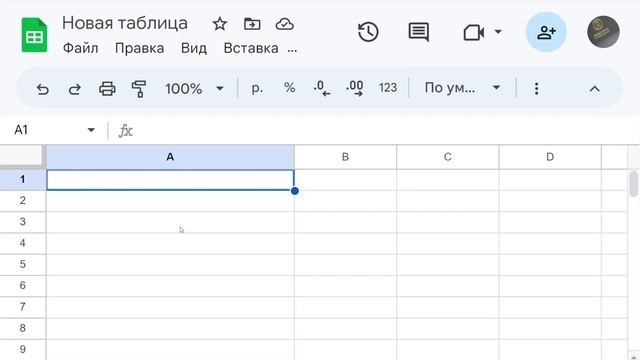Expand the video call dropdown arrow
Image resolution: width=640 pixels, height=360 pixels.
(498, 31)
